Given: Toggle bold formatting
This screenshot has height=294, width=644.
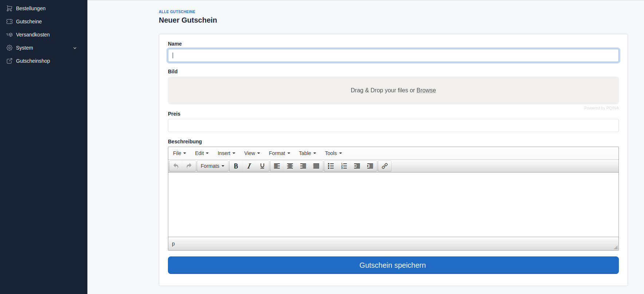Looking at the screenshot, I should [x=236, y=166].
